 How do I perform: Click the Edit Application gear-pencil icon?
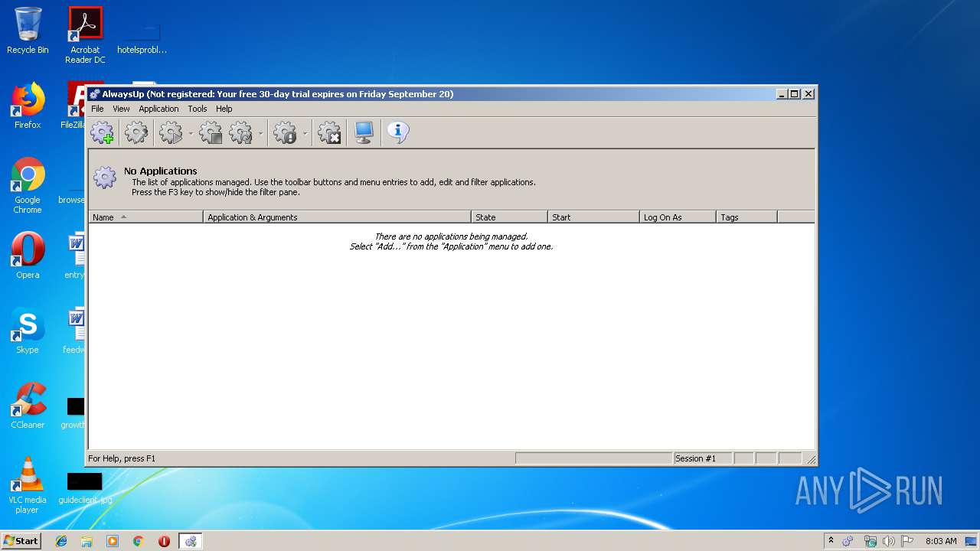[x=136, y=132]
